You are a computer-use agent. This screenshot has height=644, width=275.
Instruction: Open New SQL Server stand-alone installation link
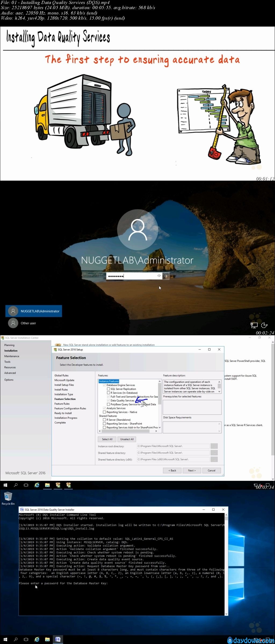[x=109, y=345]
